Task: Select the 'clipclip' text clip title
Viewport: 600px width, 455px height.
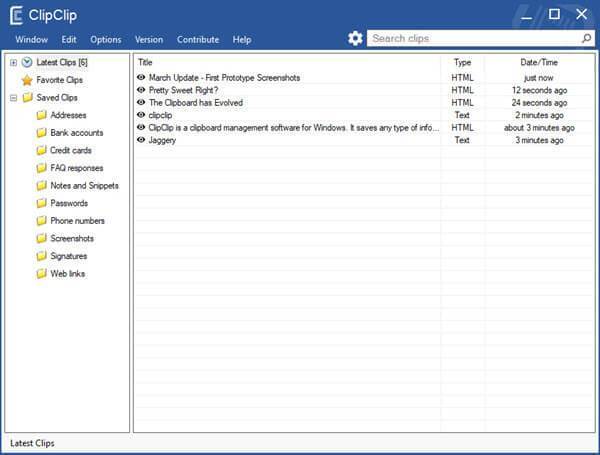Action: 160,115
